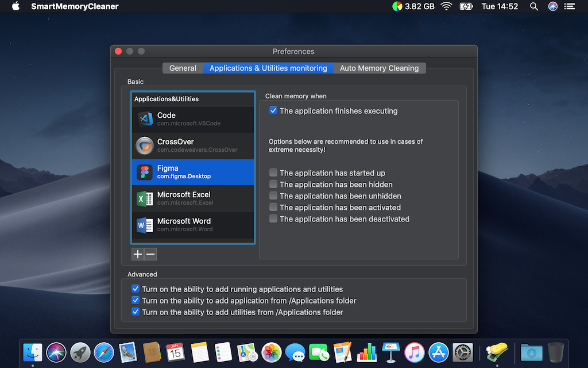Open iTunes music icon in Dock

415,352
